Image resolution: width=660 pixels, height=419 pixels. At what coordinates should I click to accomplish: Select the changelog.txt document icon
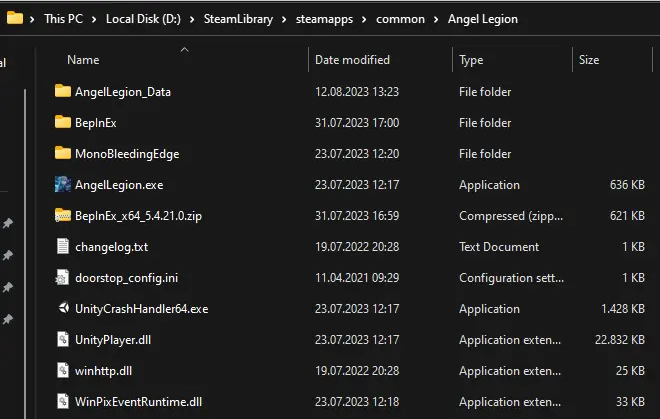coord(63,246)
